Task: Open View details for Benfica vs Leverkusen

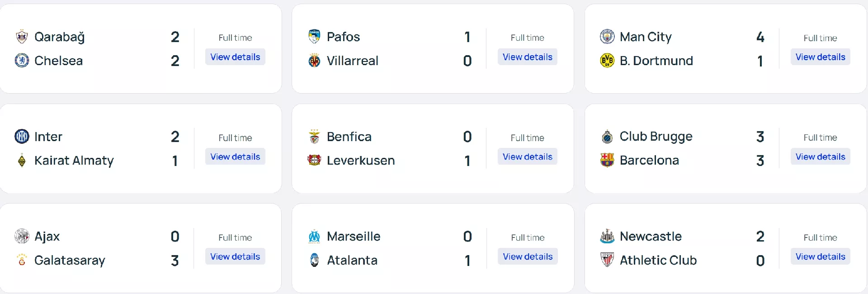Action: coord(528,156)
